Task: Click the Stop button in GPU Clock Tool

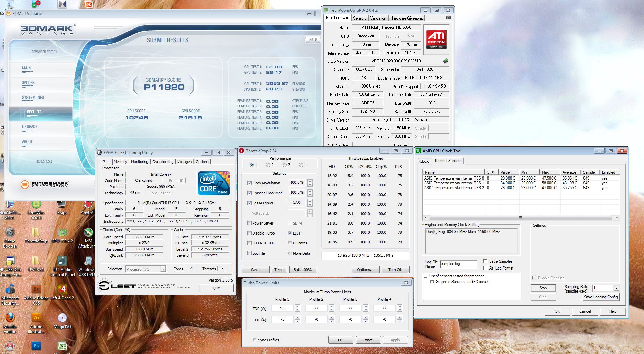Action: [543, 288]
